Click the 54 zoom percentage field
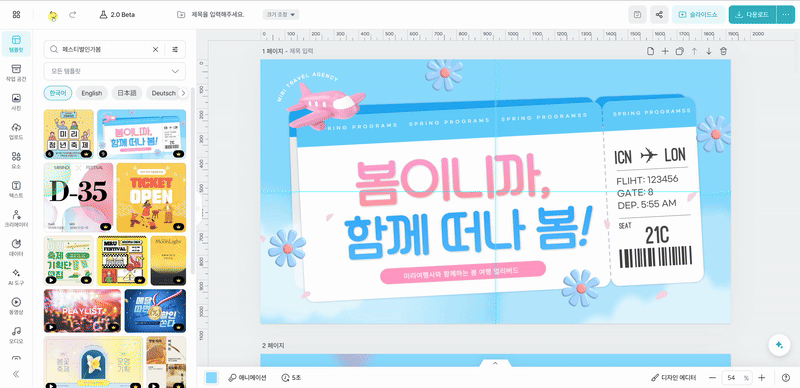 coord(737,378)
